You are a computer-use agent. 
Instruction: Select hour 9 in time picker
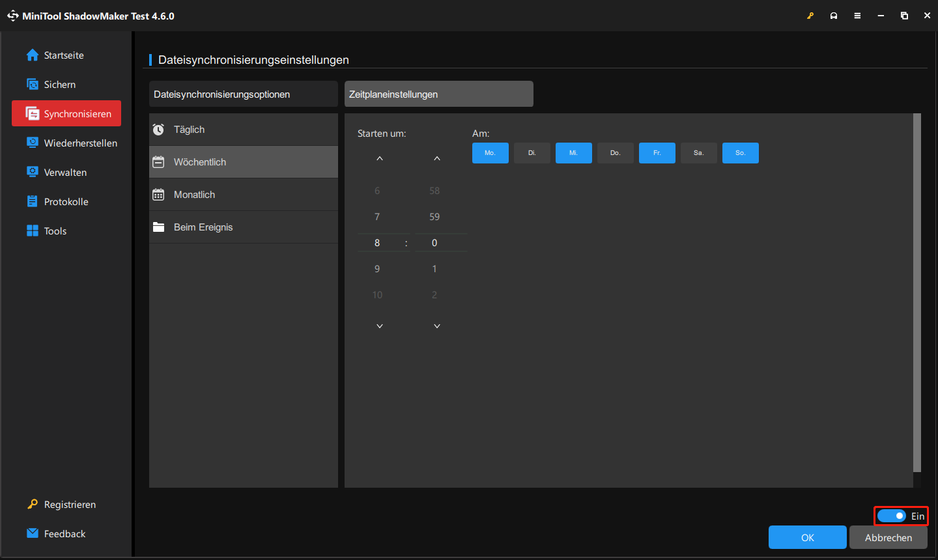pyautogui.click(x=377, y=269)
